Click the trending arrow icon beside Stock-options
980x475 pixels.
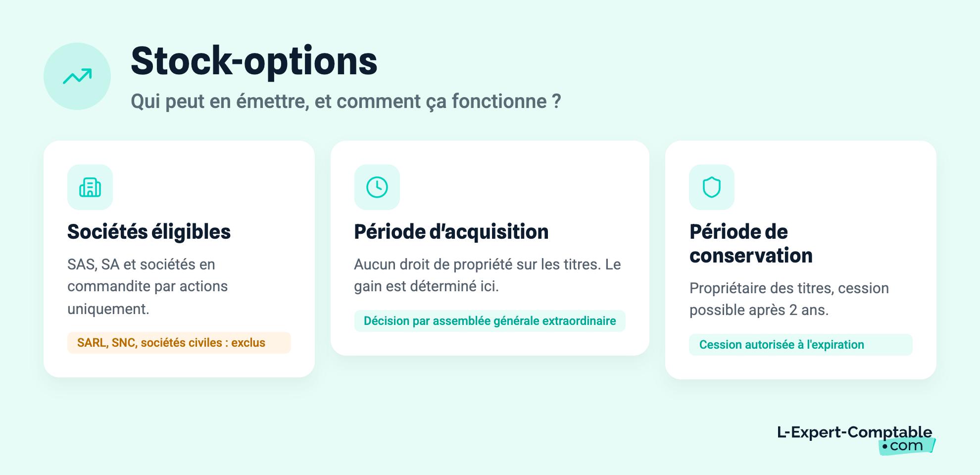(x=77, y=76)
